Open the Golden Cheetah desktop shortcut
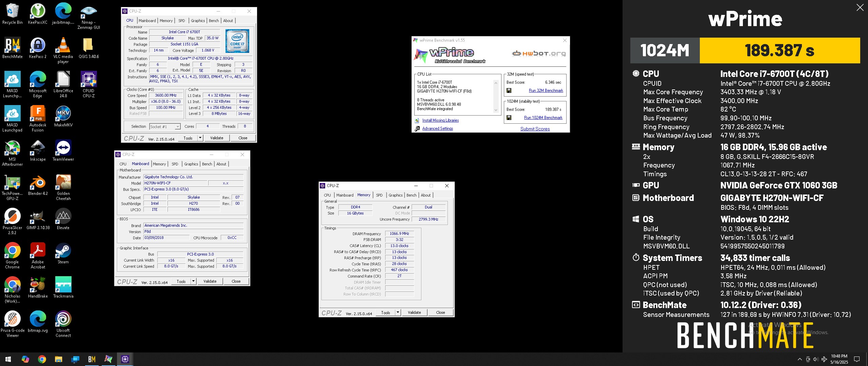The image size is (868, 366). 63,187
